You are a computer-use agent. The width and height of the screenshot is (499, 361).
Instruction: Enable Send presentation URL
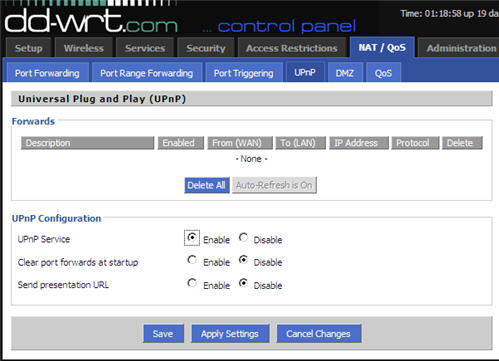click(192, 283)
